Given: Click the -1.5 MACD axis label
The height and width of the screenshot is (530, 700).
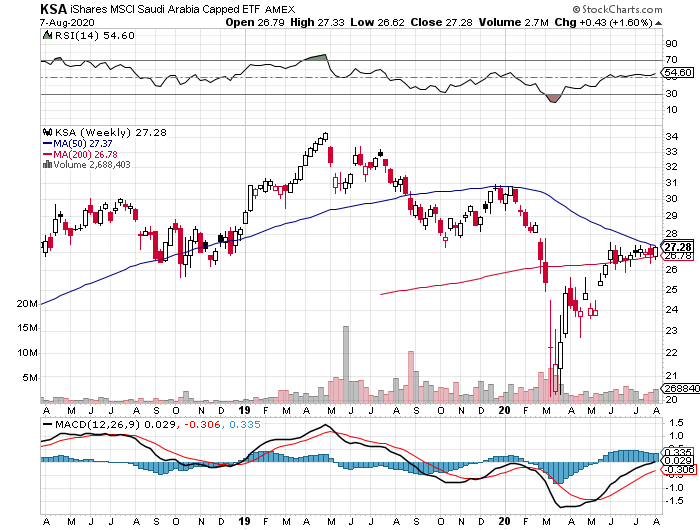Looking at the screenshot, I should point(674,501).
